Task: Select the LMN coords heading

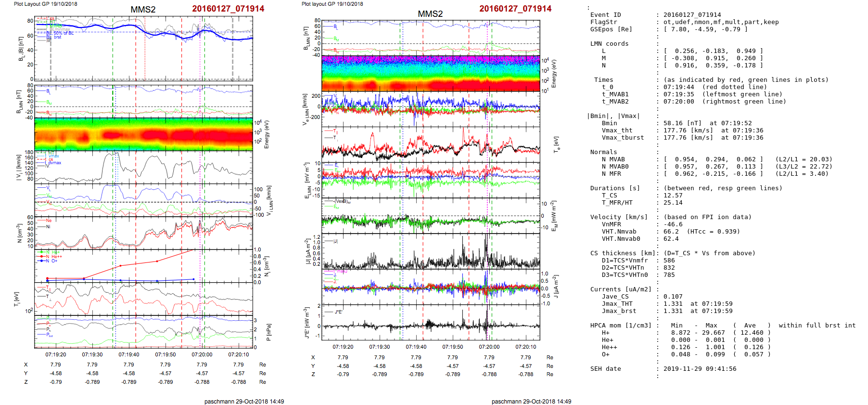Action: click(609, 44)
